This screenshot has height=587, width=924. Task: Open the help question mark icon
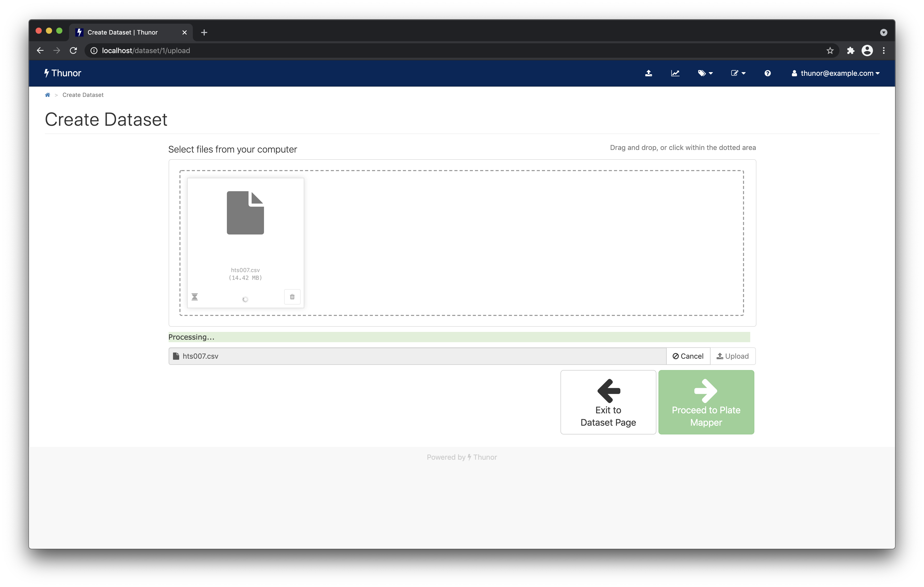coord(768,73)
